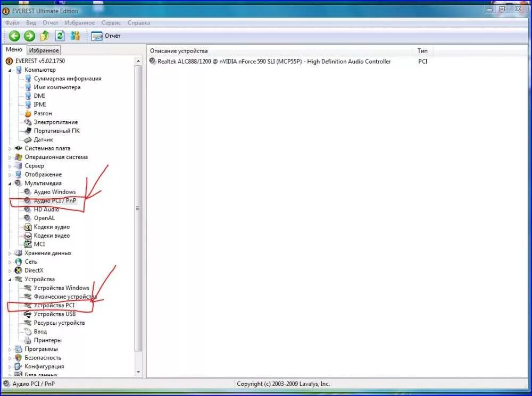Click the PCI type cell in device row
Screen dimensions: 532x396
pos(423,61)
